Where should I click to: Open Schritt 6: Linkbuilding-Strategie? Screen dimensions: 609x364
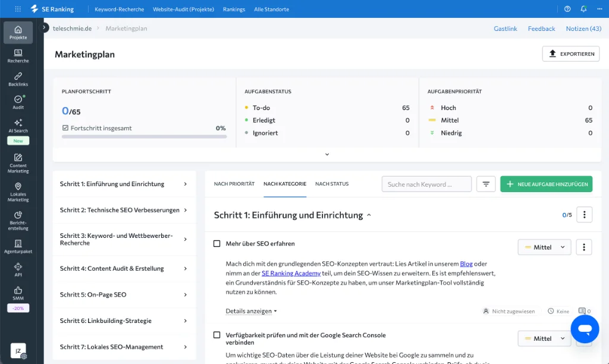pyautogui.click(x=124, y=321)
